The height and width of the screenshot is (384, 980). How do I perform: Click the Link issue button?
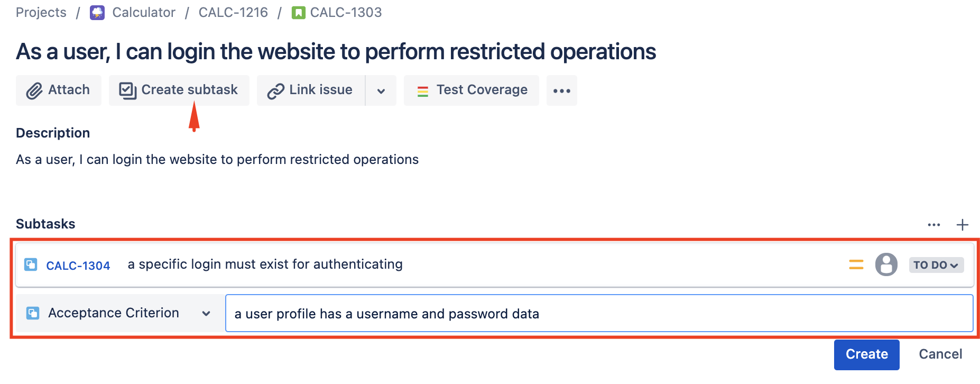(311, 90)
